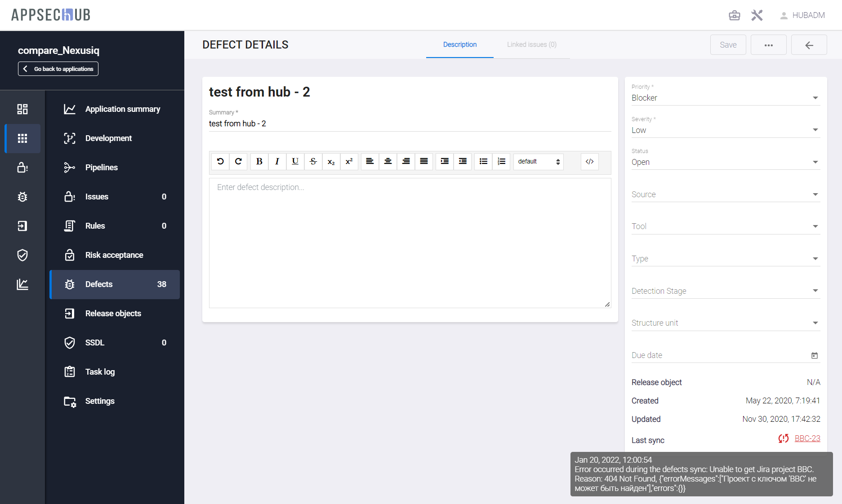Screen dimensions: 842x504
Task: Click the tools wrench icon in header
Action: click(757, 15)
